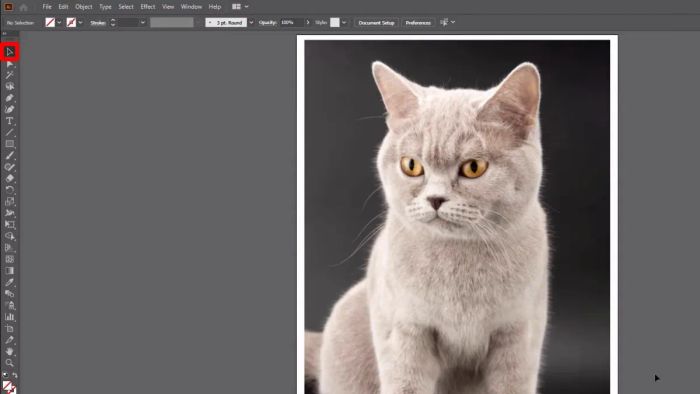The width and height of the screenshot is (700, 394).
Task: Expand the fill color dropdown arrow
Action: tap(59, 22)
